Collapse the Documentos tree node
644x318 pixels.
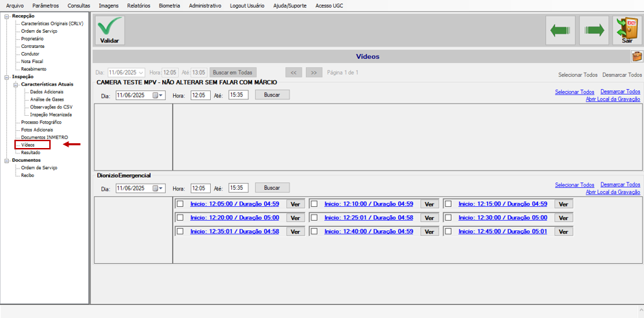[x=6, y=160]
